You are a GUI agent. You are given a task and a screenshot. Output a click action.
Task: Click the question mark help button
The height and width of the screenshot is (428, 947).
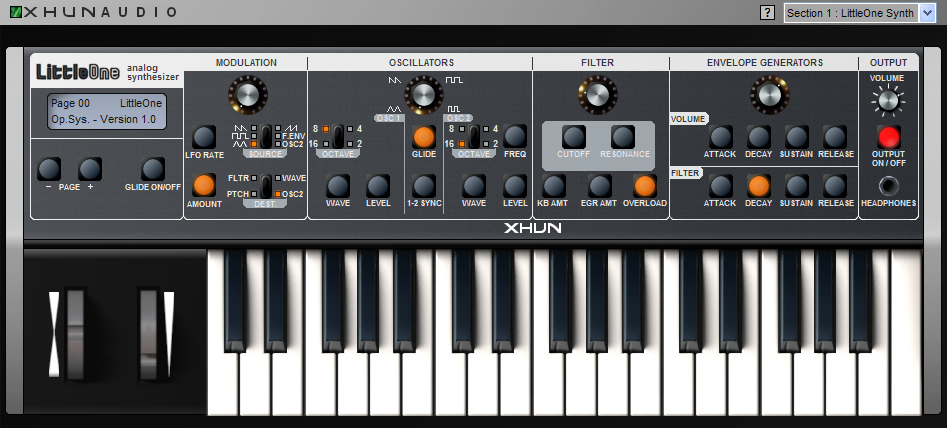(767, 13)
